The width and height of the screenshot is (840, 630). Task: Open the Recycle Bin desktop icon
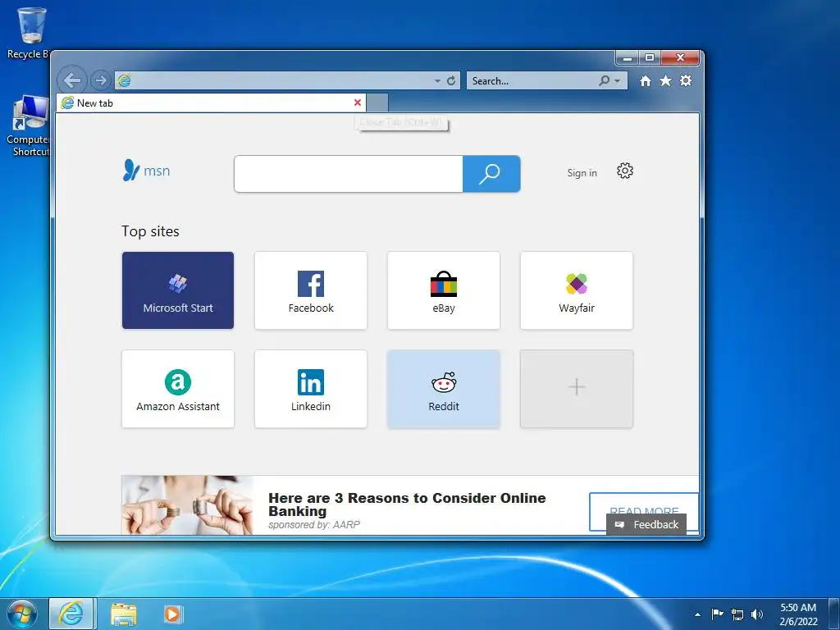coord(30,33)
